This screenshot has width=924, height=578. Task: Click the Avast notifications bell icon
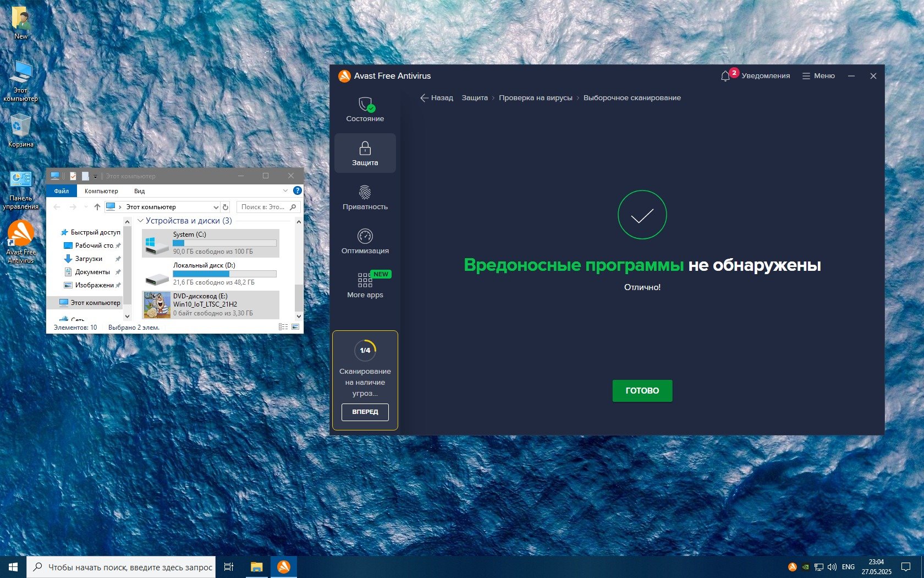(x=725, y=76)
